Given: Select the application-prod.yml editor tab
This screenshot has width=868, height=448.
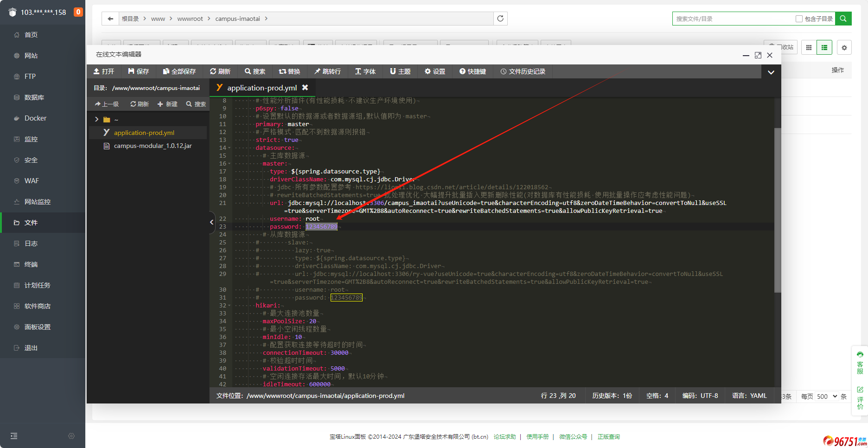Looking at the screenshot, I should [x=262, y=88].
